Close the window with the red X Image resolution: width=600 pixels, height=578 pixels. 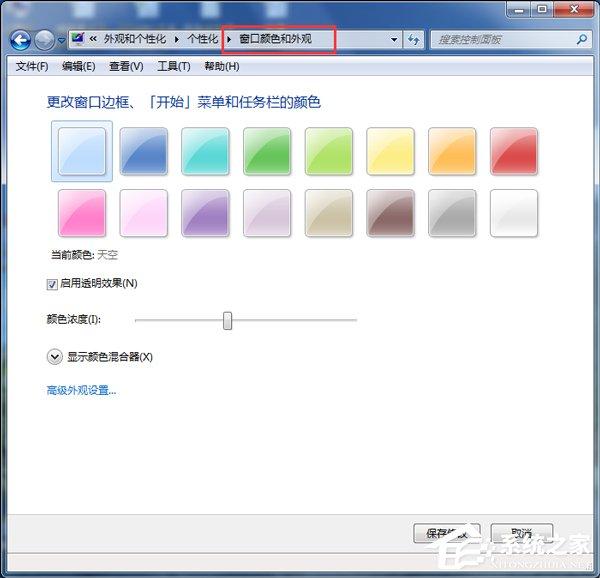pyautogui.click(x=574, y=10)
